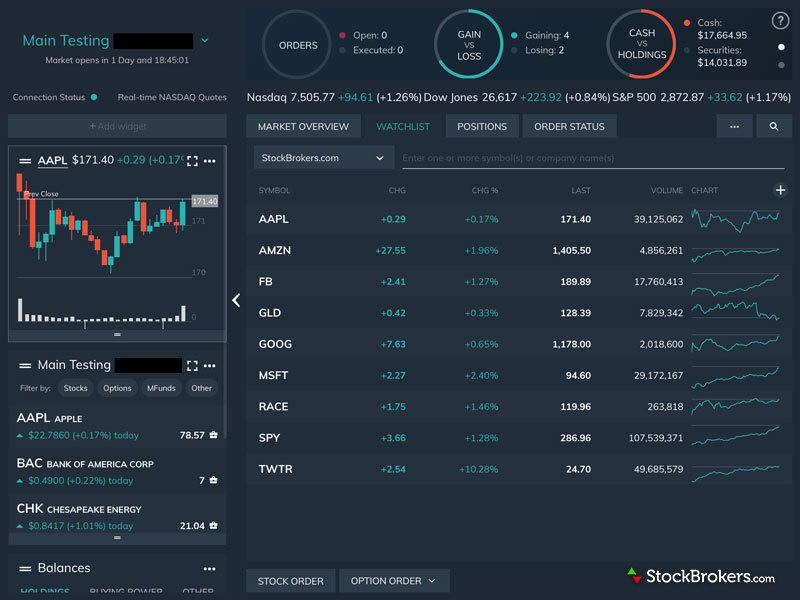Open AAPL chart widget ellipsis menu
Viewport: 800px width, 600px height.
(x=210, y=161)
